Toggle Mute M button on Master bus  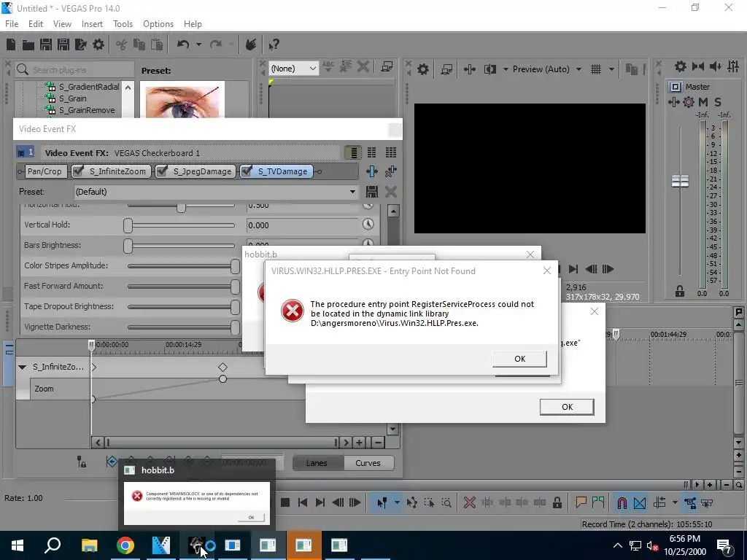click(x=703, y=102)
